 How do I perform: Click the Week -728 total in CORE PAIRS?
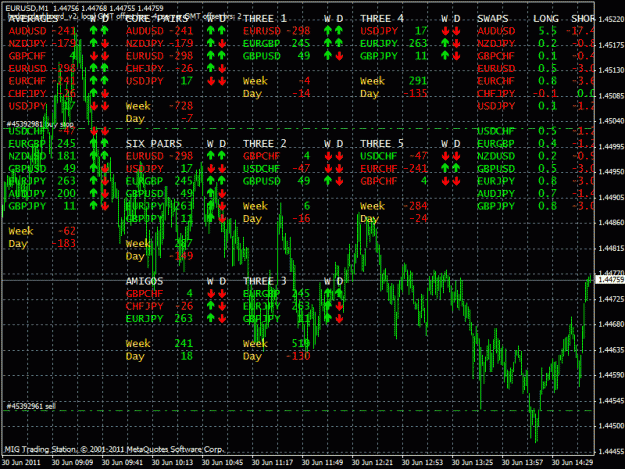tap(159, 106)
